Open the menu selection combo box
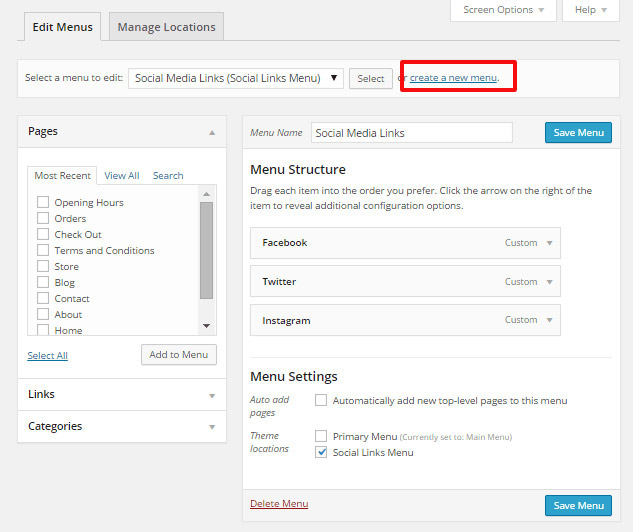 point(236,78)
